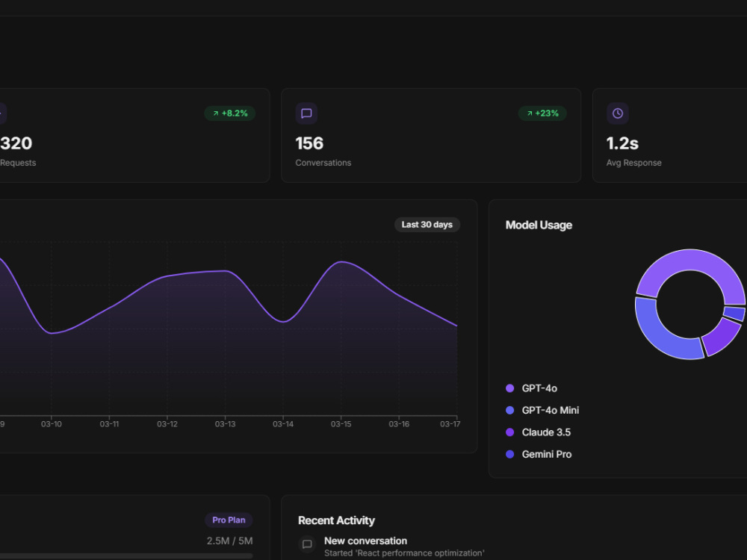The width and height of the screenshot is (747, 560).
Task: Click 'Started React performance optimization' subtitle
Action: tap(404, 553)
